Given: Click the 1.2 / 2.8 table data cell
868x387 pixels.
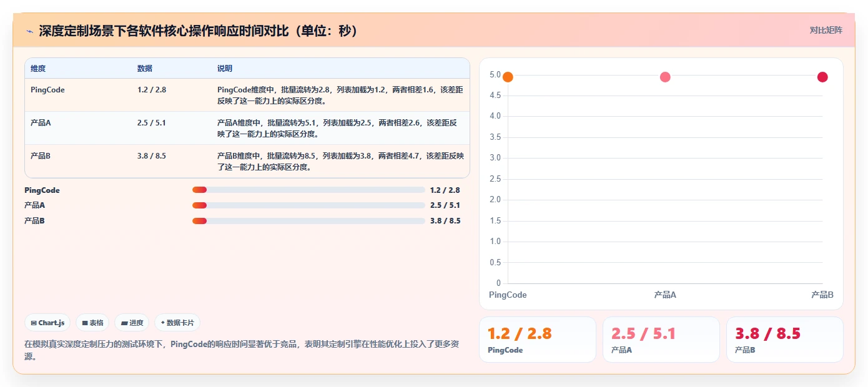Looking at the screenshot, I should tap(152, 90).
